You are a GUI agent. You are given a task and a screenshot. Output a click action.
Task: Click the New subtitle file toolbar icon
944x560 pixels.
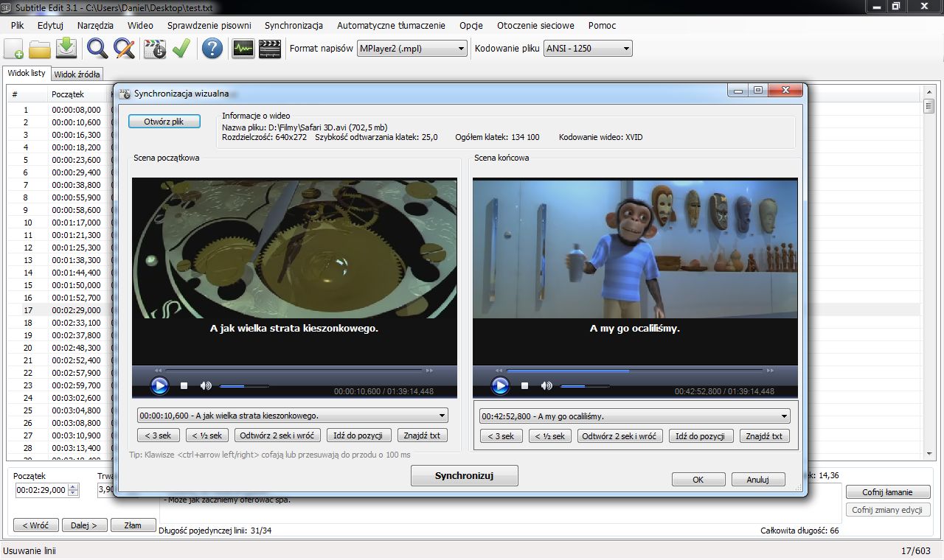tap(14, 49)
